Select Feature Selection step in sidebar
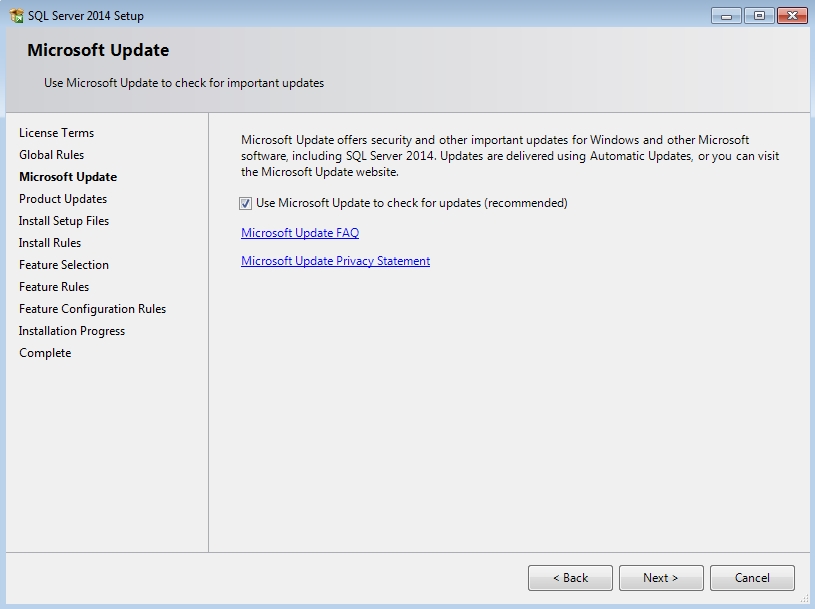 pos(64,265)
